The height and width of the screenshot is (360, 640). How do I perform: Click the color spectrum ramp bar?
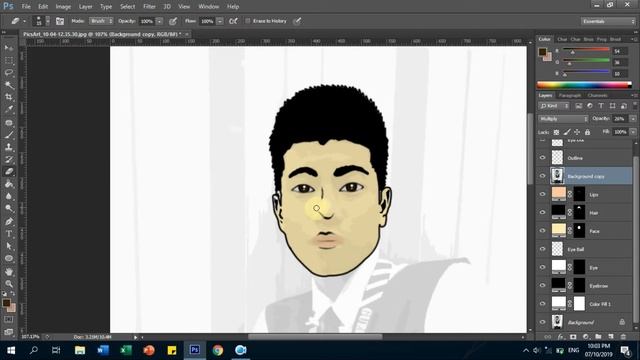[x=584, y=85]
